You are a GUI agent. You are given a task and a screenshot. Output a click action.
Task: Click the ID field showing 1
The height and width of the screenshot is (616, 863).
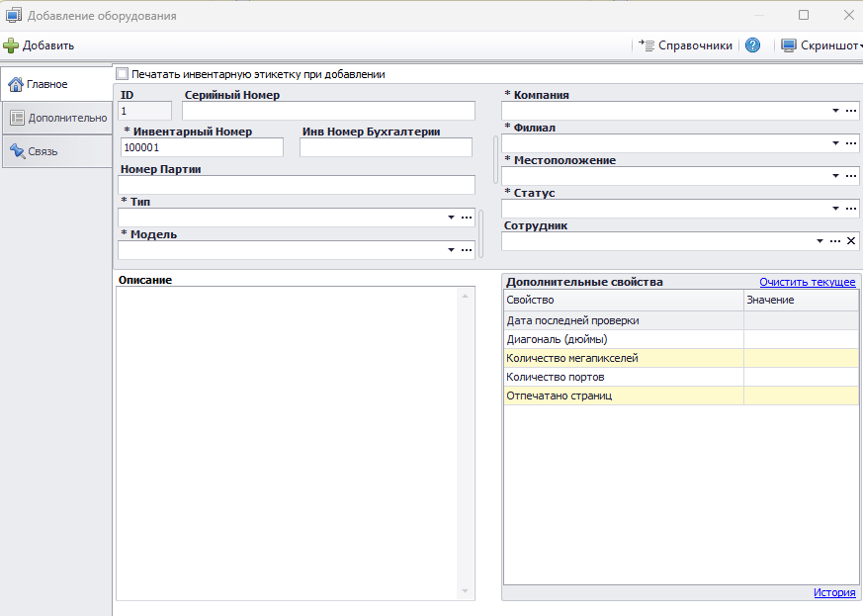144,111
